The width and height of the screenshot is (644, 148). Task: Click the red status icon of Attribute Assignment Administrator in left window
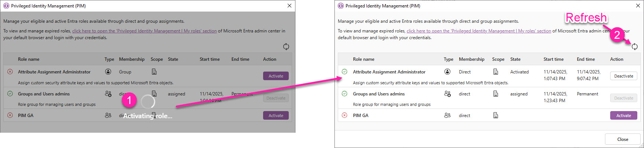10,72
